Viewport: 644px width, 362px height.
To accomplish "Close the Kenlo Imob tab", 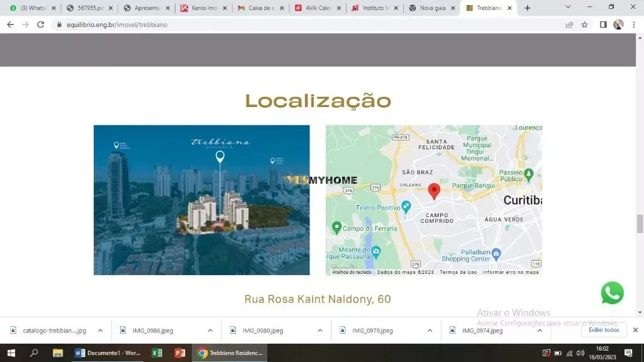I will pos(225,8).
